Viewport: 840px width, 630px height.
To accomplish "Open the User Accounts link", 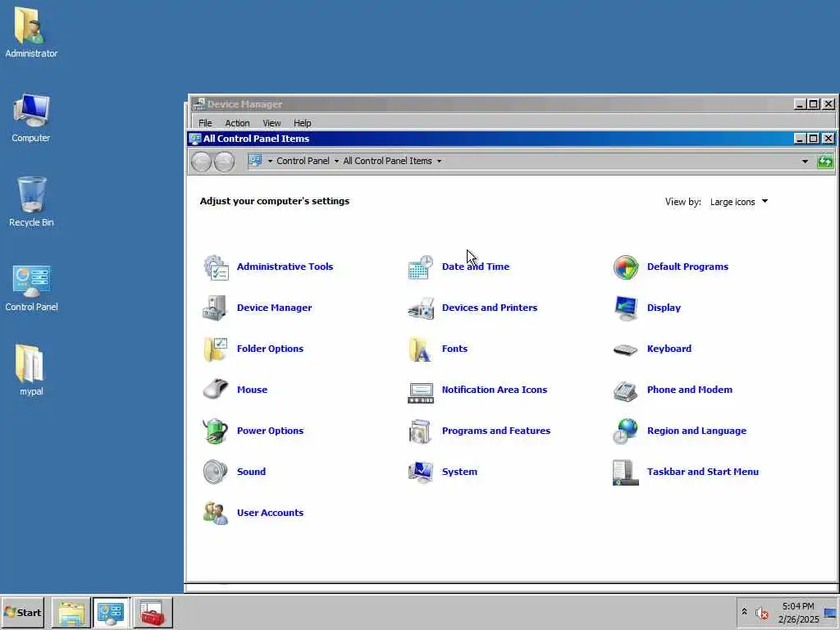I will pos(270,513).
